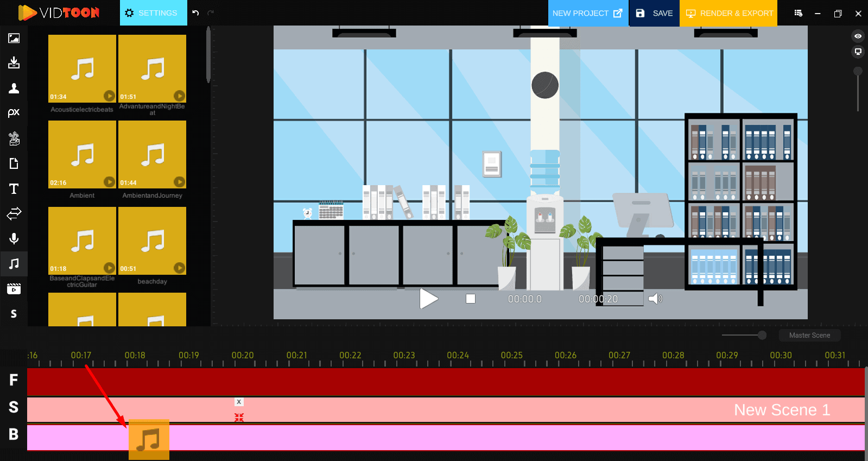Click the VidToon logo
This screenshot has height=461, width=868.
(59, 12)
